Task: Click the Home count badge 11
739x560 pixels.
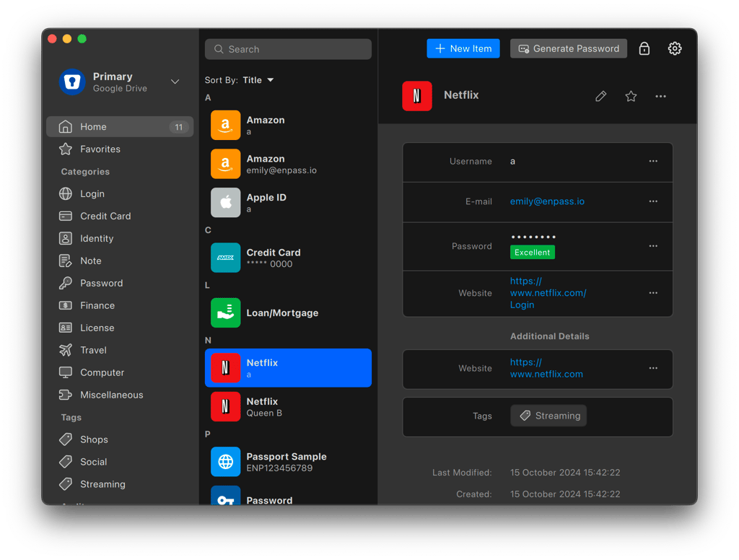Action: tap(179, 127)
